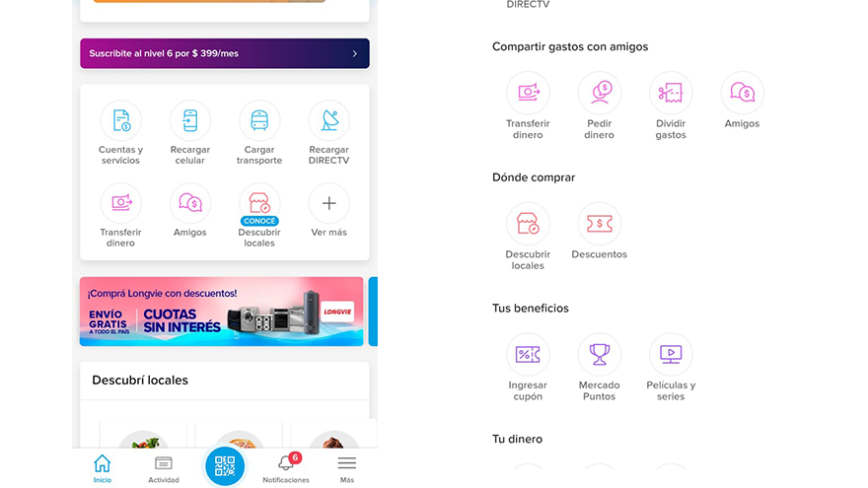Viewport: 868px width, 488px height.
Task: Open the Longvie discounts promo banner
Action: [x=221, y=312]
